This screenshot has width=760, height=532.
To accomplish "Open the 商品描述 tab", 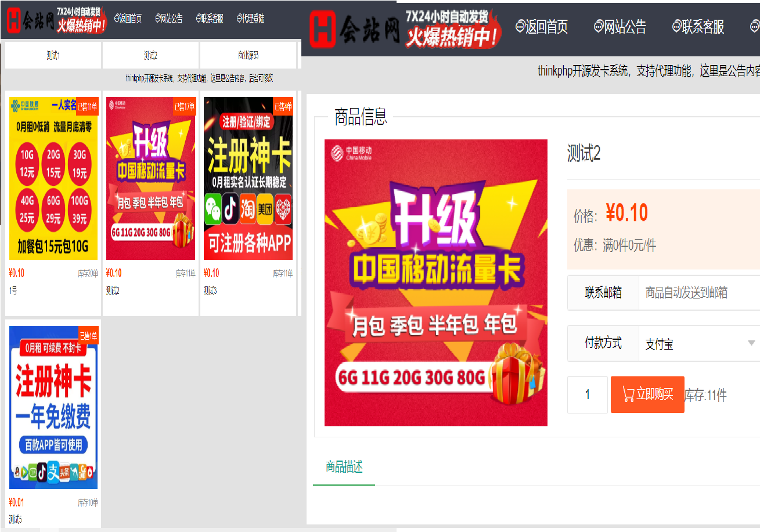I will 344,467.
